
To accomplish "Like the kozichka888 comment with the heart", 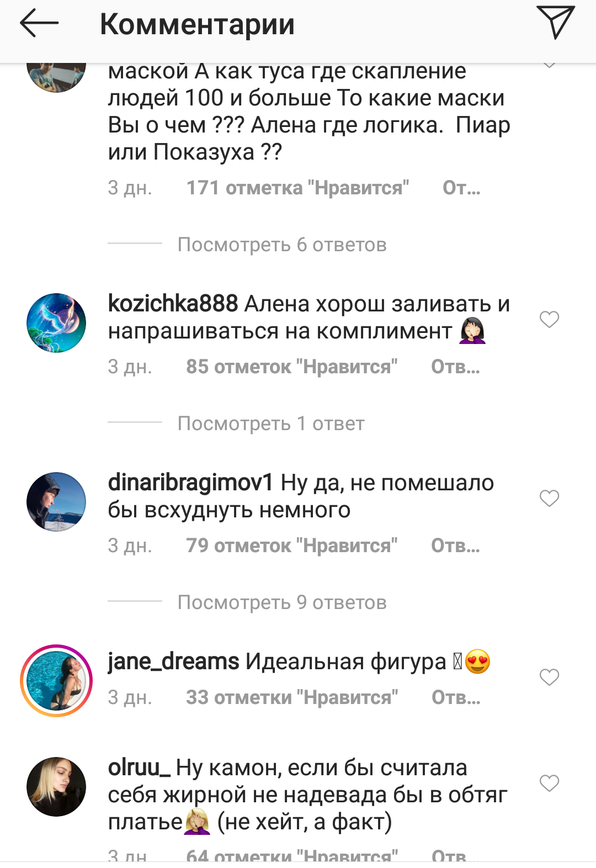I will (549, 319).
